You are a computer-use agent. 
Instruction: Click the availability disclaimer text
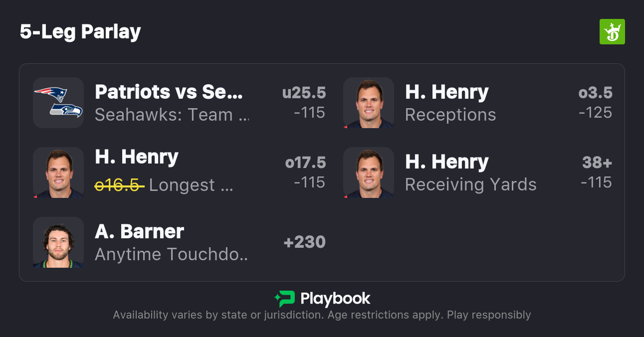(322, 315)
